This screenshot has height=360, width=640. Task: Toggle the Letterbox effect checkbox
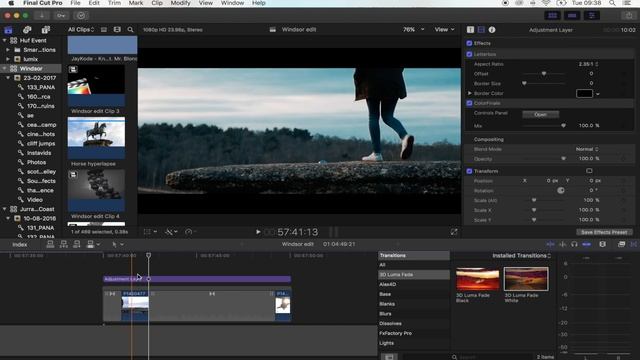point(469,54)
